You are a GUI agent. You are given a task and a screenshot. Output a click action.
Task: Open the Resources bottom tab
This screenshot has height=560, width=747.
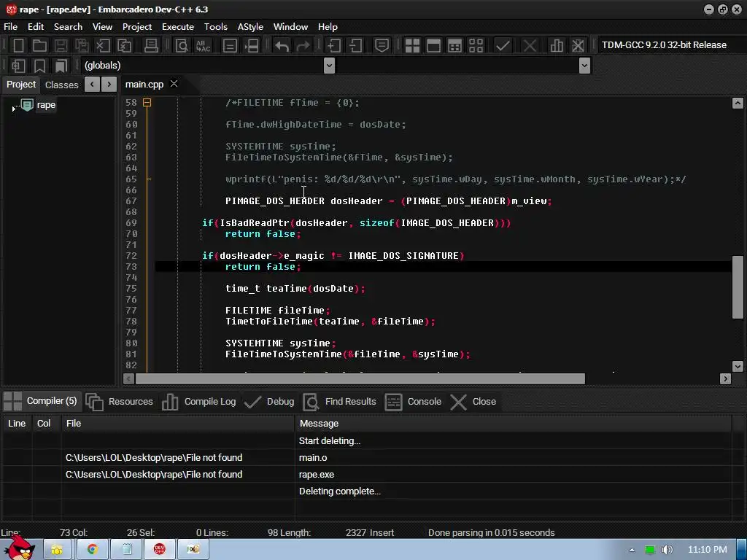(x=120, y=402)
